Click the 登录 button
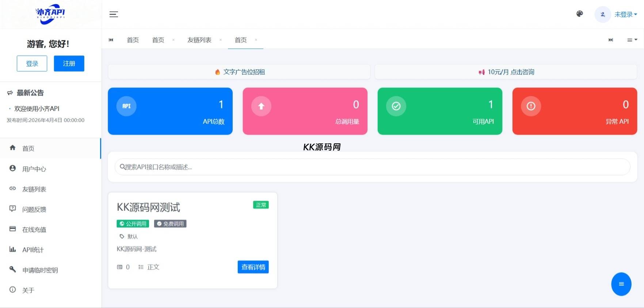This screenshot has height=308, width=644. pos(32,63)
